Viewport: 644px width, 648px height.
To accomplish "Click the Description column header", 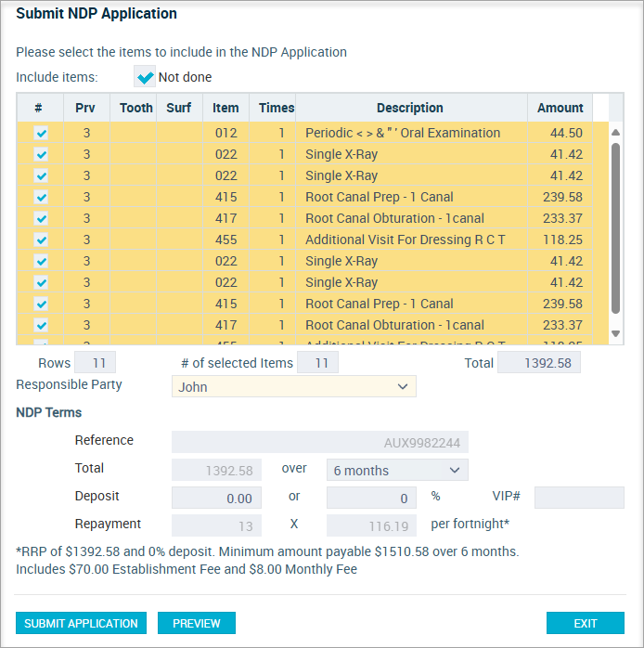I will coord(411,108).
